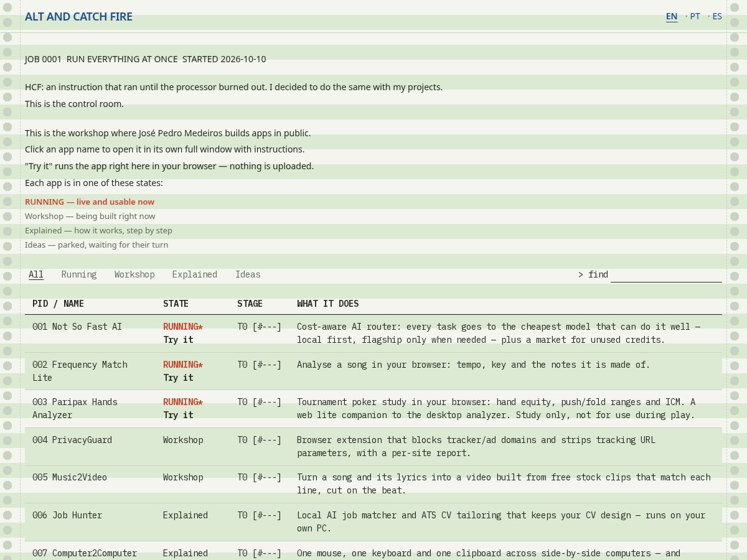Image resolution: width=747 pixels, height=560 pixels.
Task: Select the Ideas filter tab
Action: 248,274
